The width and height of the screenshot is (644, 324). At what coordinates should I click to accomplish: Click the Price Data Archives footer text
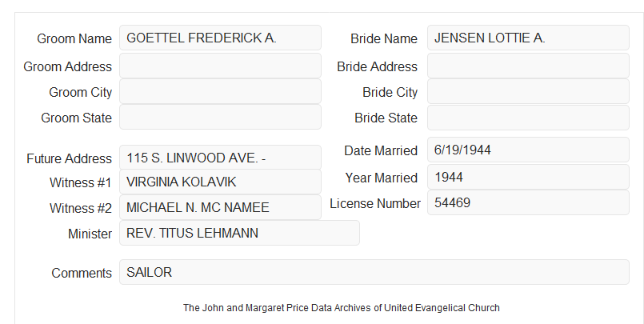(x=342, y=308)
